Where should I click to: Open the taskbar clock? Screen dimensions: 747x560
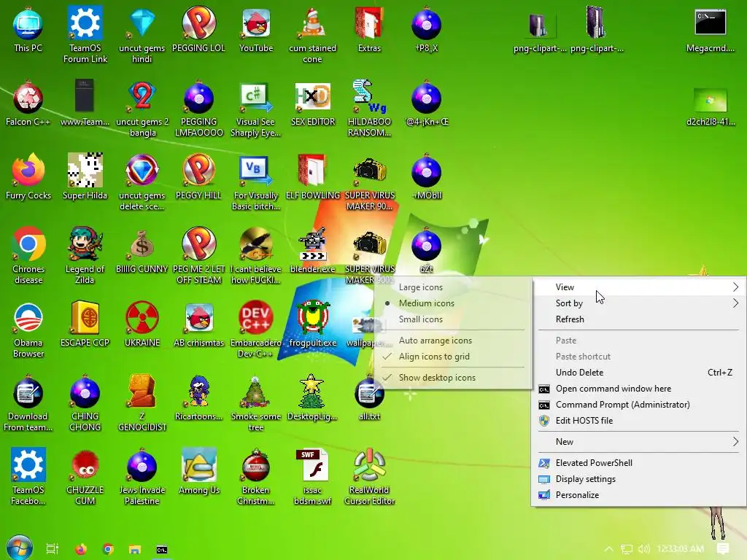pos(680,549)
